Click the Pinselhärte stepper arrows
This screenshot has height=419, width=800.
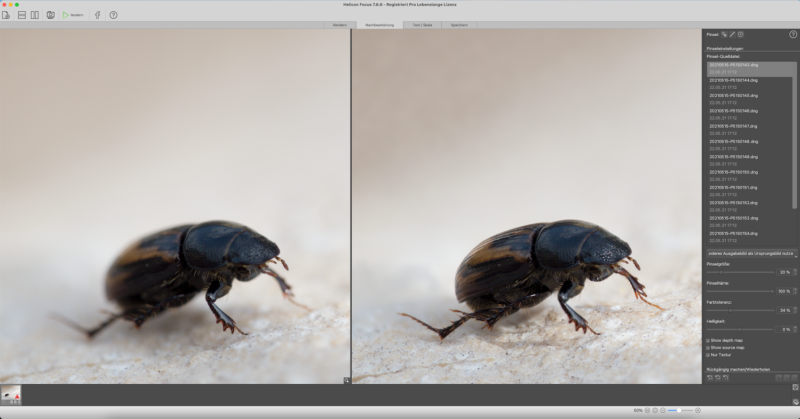pos(795,291)
